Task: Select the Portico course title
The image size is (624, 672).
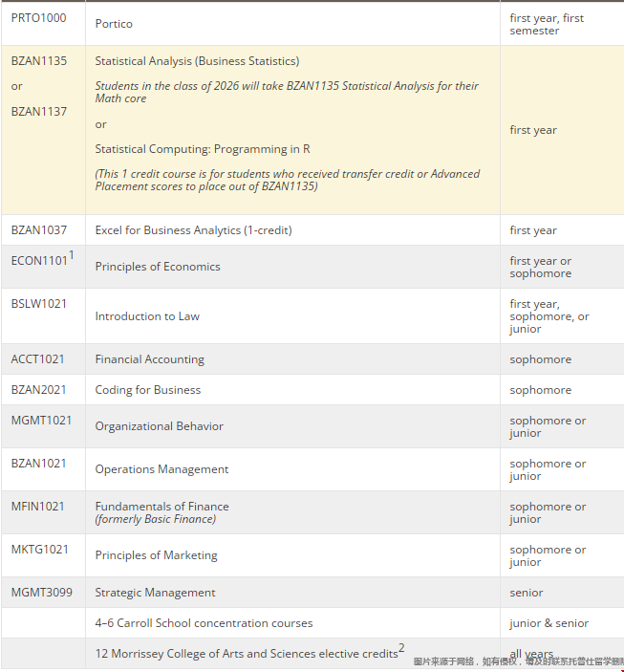Action: click(114, 23)
